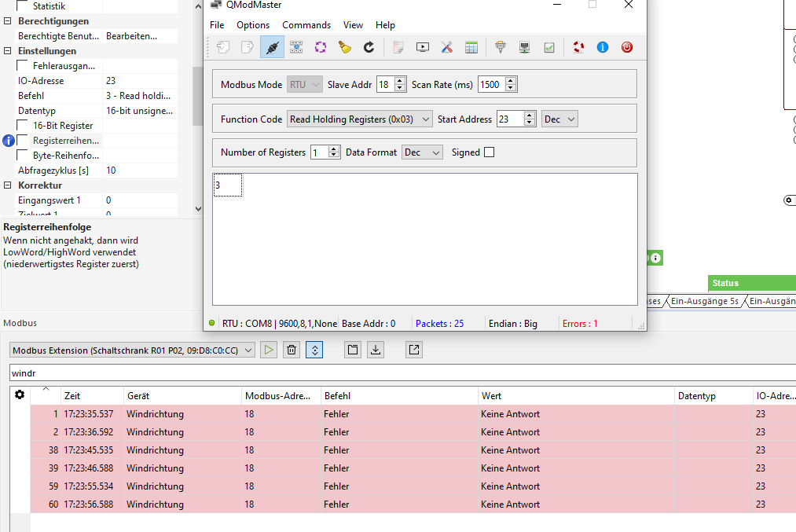The height and width of the screenshot is (532, 796).
Task: Click the 'windr' filter text field
Action: click(x=402, y=373)
